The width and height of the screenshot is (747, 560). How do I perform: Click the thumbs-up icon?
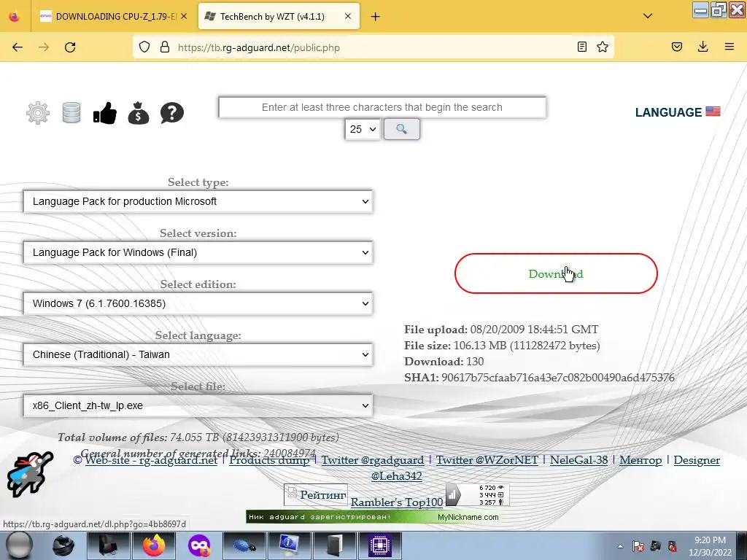[x=105, y=113]
